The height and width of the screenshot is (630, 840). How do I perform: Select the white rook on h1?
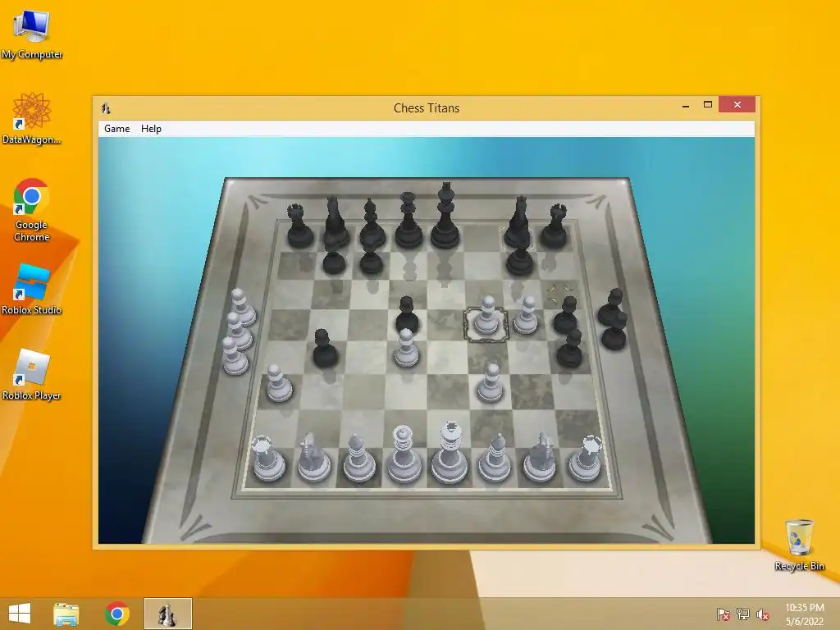(586, 458)
